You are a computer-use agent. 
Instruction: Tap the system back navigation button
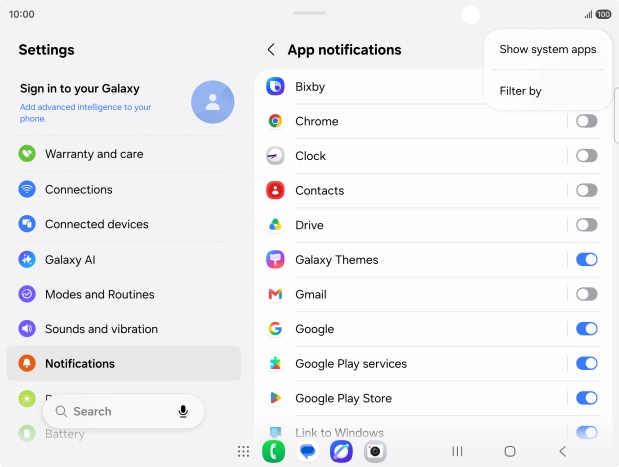pyautogui.click(x=563, y=451)
